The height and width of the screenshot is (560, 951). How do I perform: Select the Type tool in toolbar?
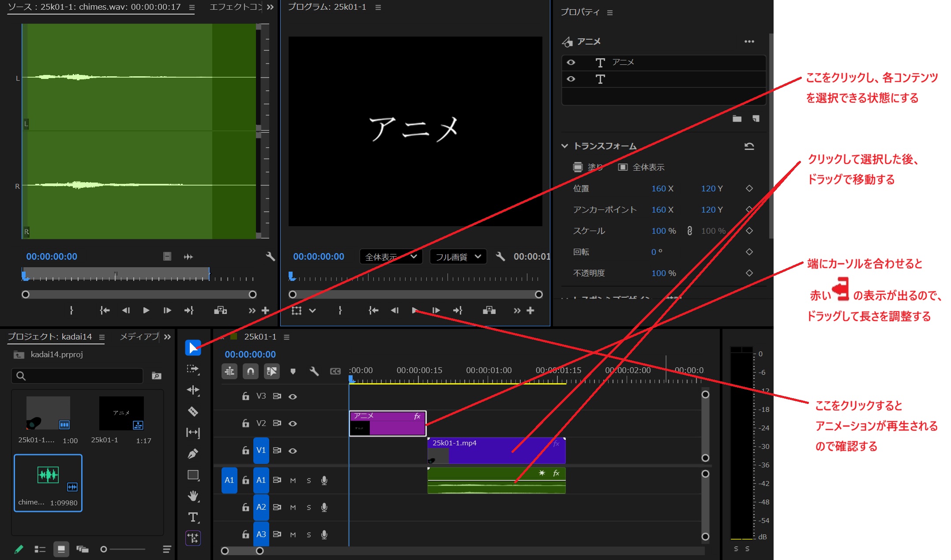coord(193,517)
